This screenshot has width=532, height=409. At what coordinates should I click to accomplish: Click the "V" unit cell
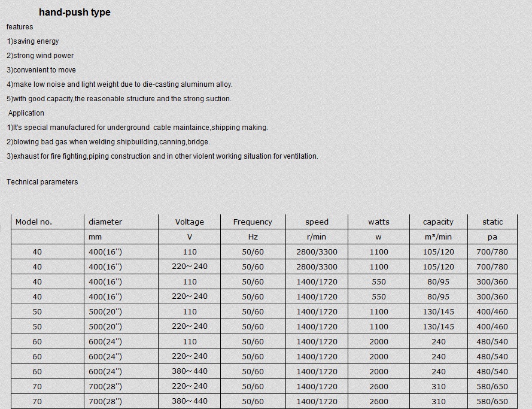[189, 237]
